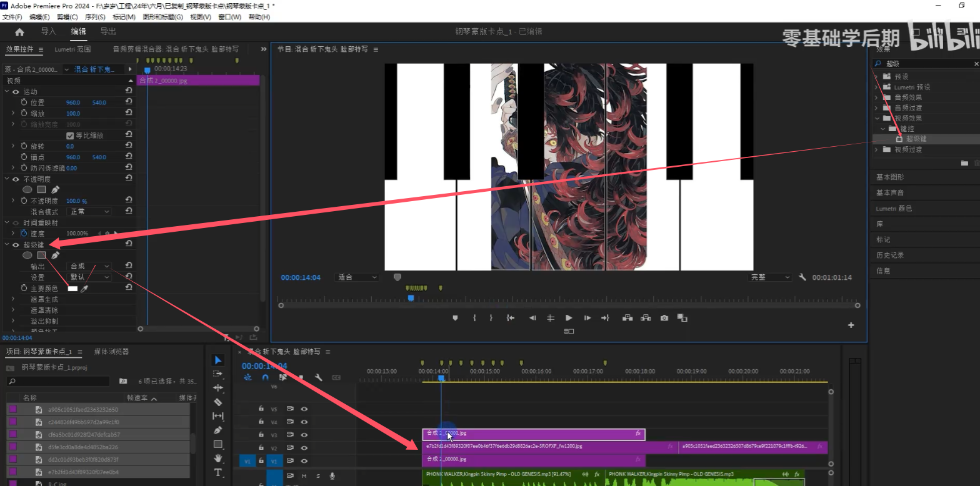Open the button editor plus icon

[851, 325]
